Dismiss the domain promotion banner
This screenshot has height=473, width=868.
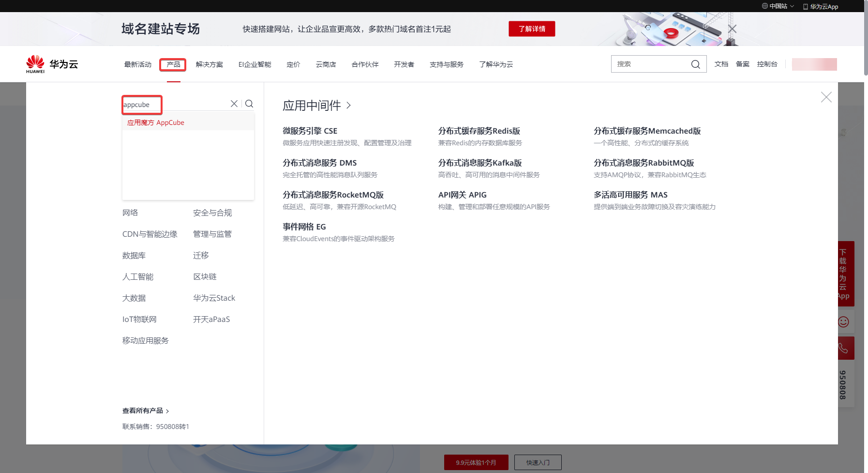733,29
